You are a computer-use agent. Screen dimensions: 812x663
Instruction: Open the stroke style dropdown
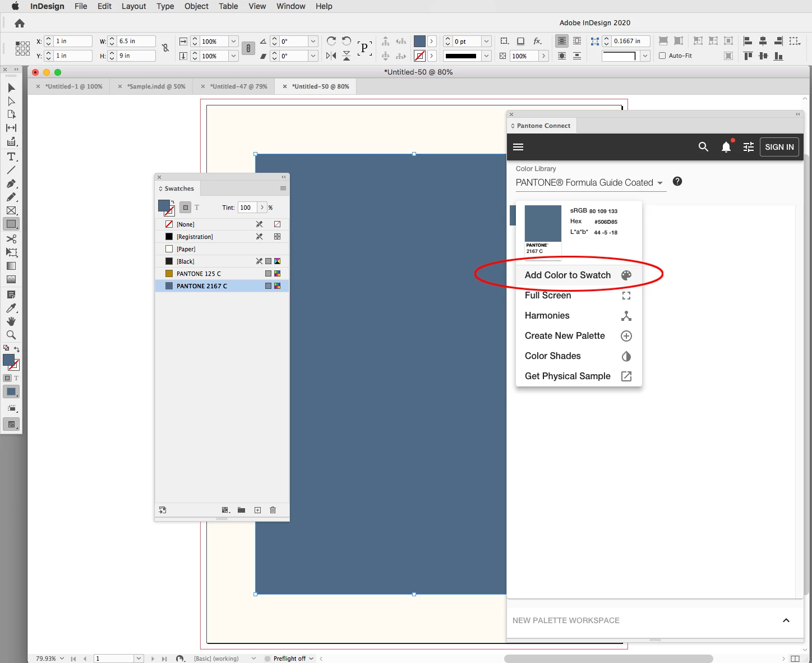click(487, 56)
